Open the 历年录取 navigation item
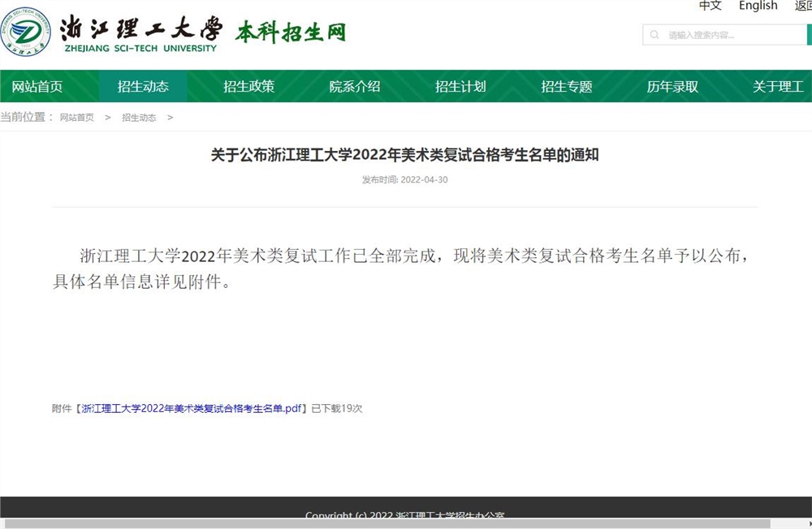812x529 pixels. click(x=672, y=87)
